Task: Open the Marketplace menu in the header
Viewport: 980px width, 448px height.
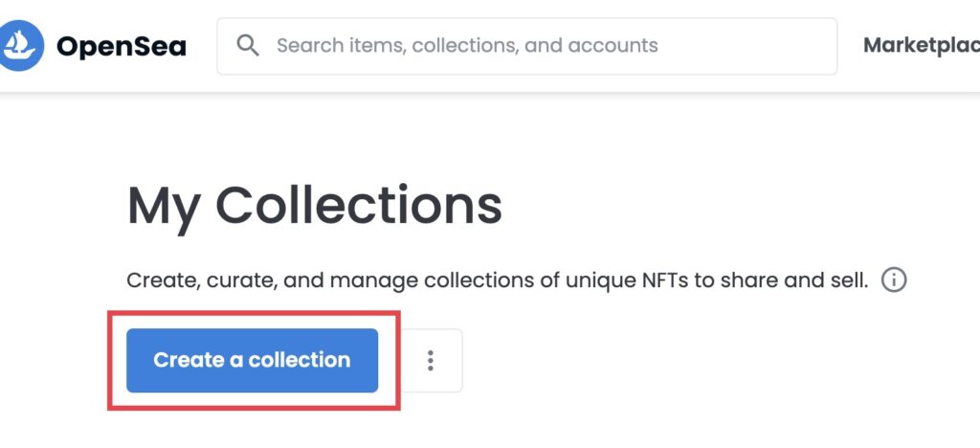Action: point(922,46)
